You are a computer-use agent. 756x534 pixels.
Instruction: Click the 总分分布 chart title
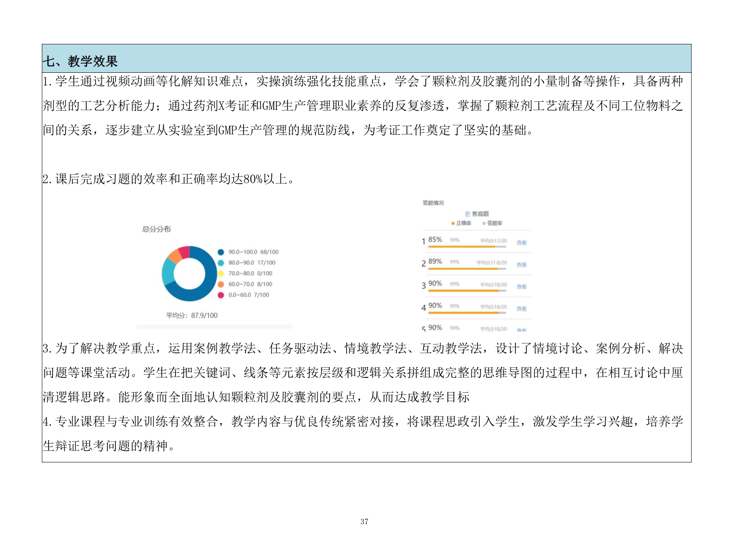point(156,229)
